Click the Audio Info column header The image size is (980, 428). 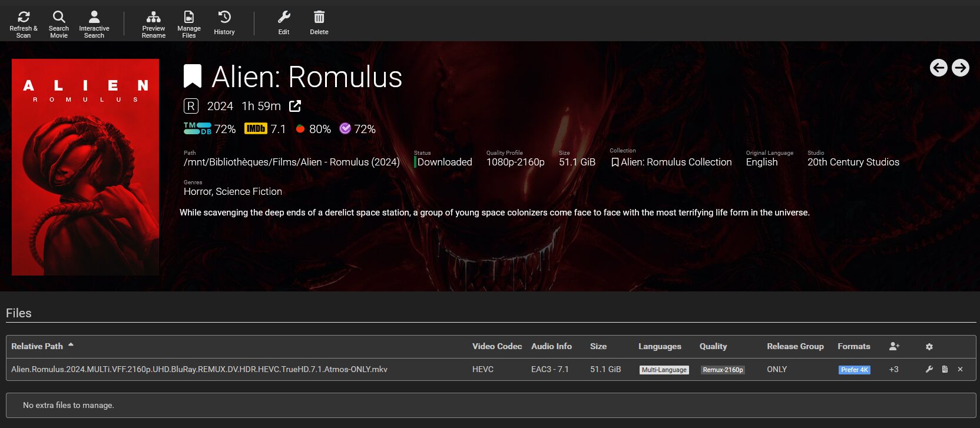click(551, 346)
